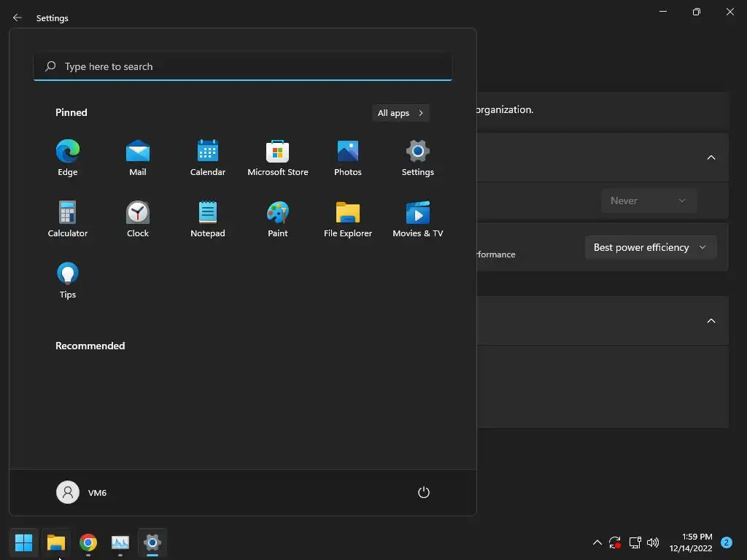Open the volume tray icon
This screenshot has width=747, height=560.
(653, 542)
